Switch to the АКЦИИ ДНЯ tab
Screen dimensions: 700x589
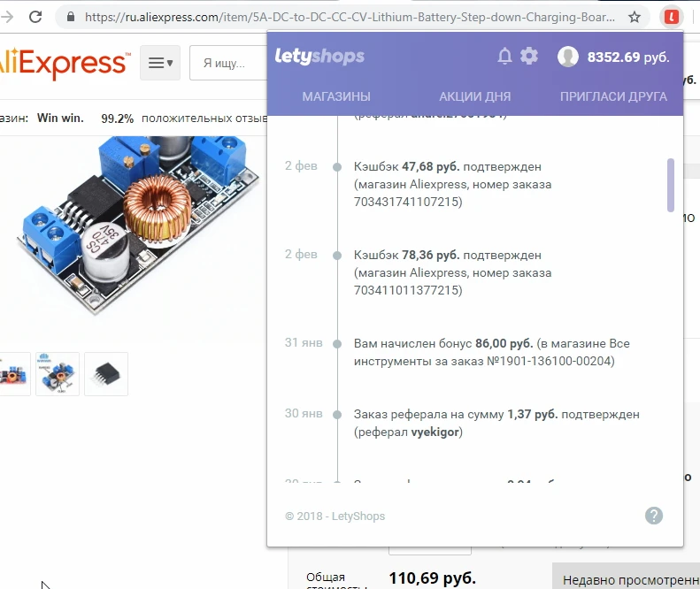tap(474, 96)
